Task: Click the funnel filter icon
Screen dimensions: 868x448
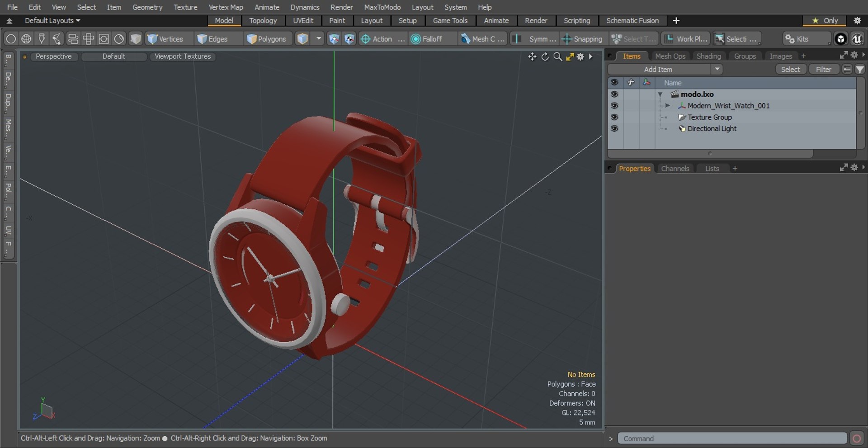Action: pyautogui.click(x=859, y=69)
